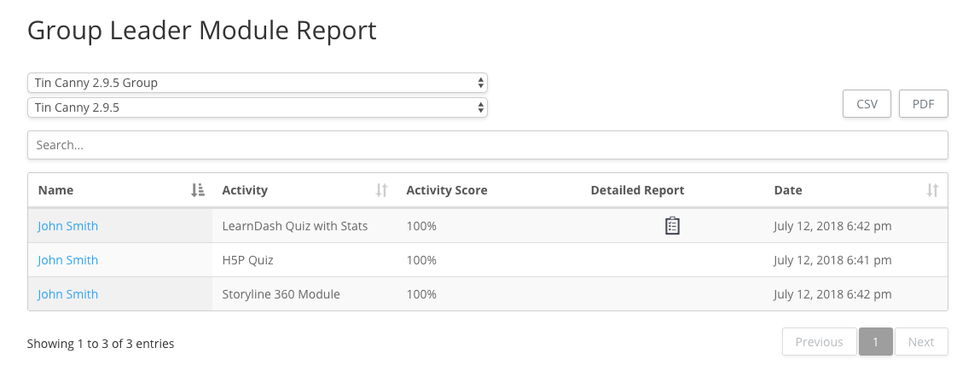Viewport: 980px width, 365px height.
Task: Click the Date column sort arrows
Action: [932, 190]
